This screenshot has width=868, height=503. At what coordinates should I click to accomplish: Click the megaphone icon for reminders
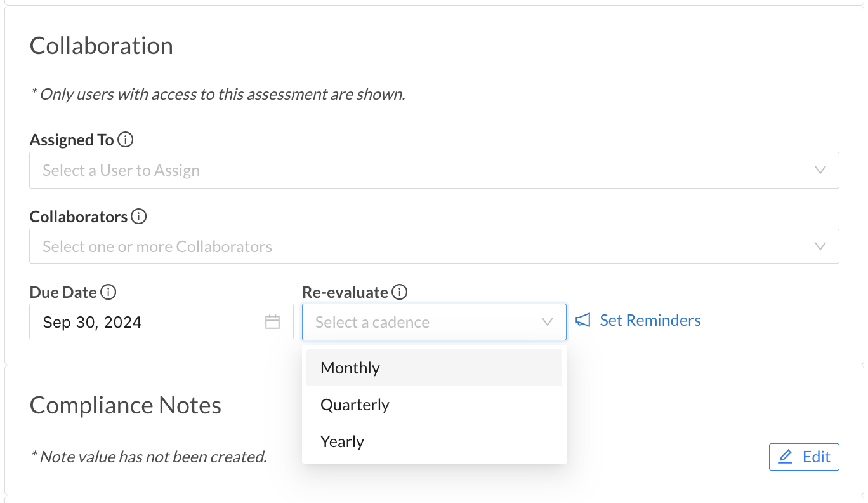click(583, 320)
